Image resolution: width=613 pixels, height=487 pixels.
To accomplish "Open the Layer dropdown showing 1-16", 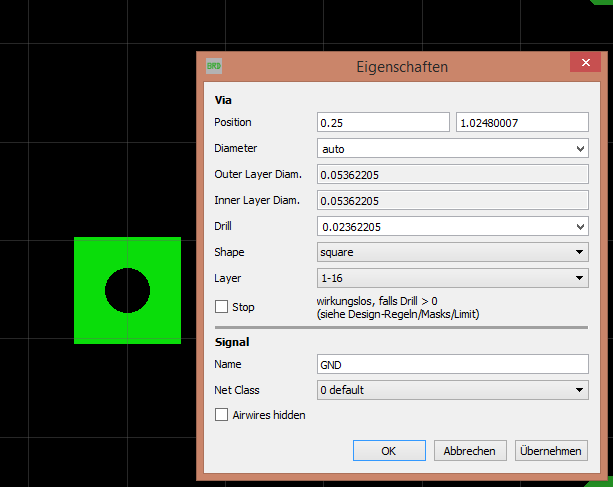I will (453, 278).
